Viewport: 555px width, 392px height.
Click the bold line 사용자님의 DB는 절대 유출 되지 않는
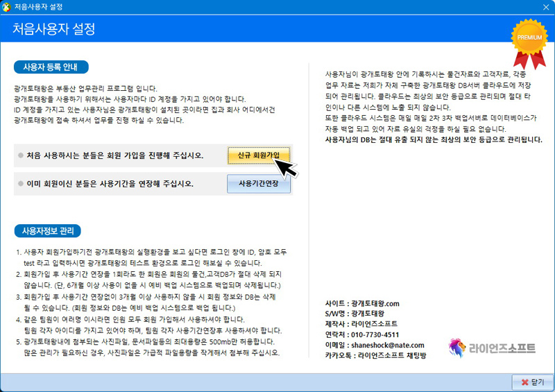coord(434,139)
